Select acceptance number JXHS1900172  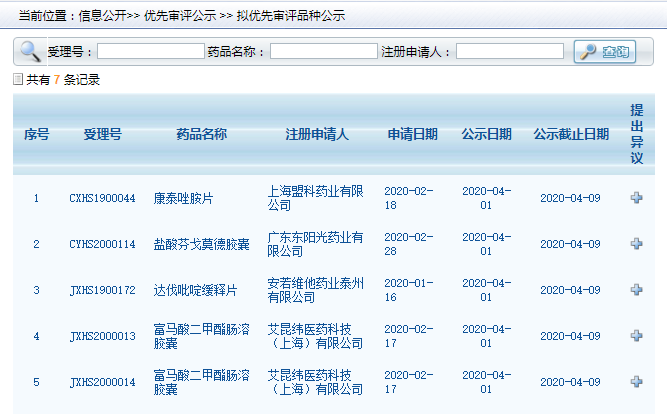[103, 290]
